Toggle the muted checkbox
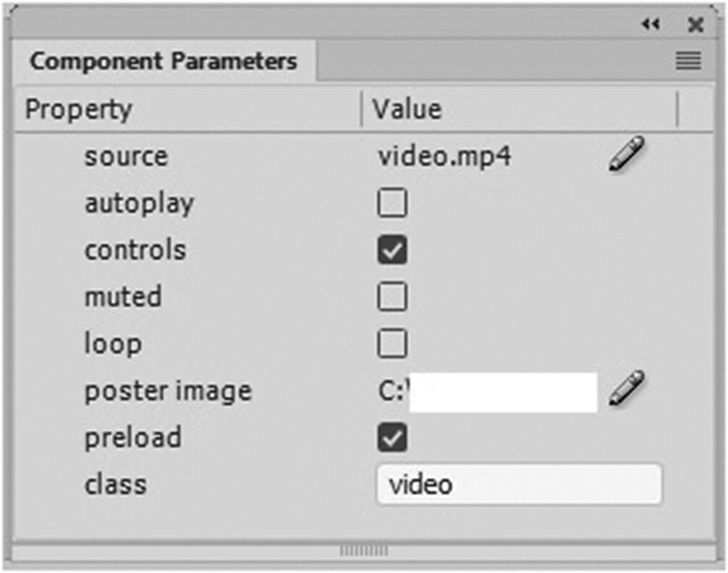 [x=392, y=297]
